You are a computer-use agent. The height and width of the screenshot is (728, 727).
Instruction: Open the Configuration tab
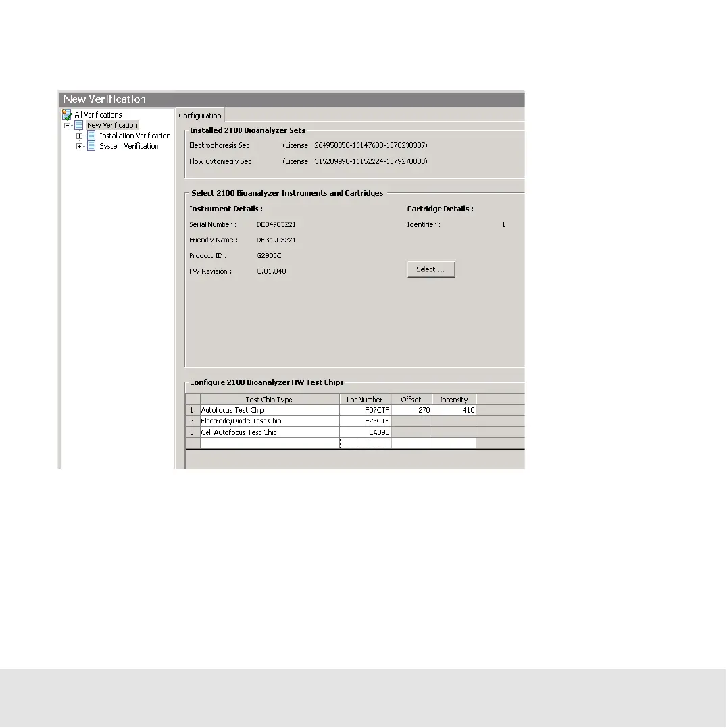coord(200,115)
